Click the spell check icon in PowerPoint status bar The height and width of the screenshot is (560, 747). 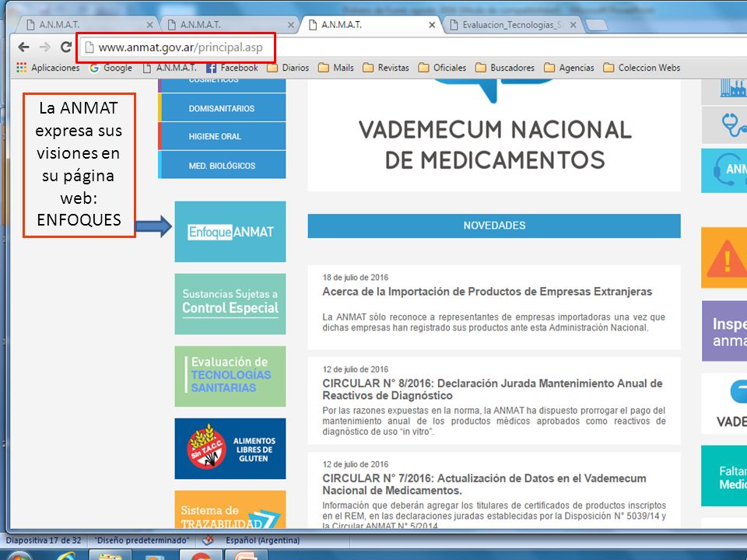coord(208,541)
